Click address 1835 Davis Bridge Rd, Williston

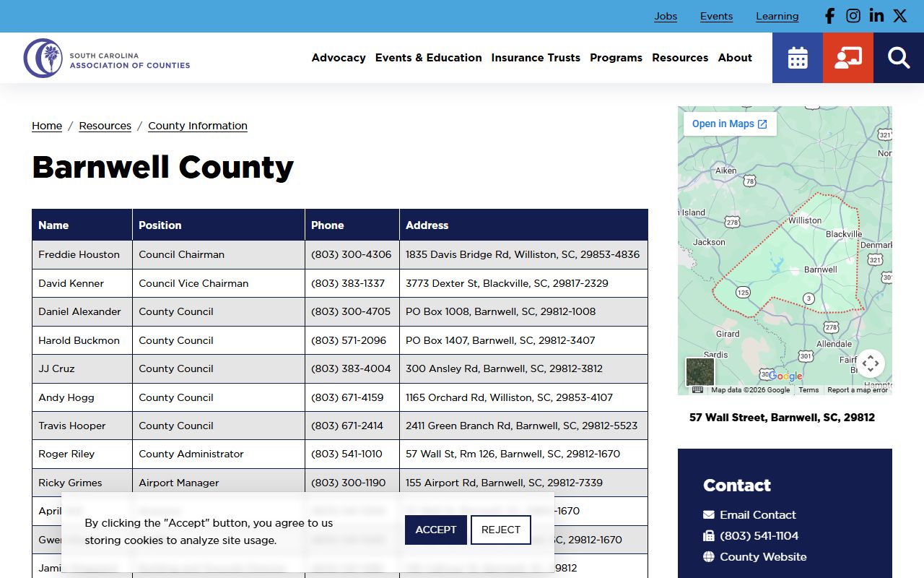[x=523, y=254]
